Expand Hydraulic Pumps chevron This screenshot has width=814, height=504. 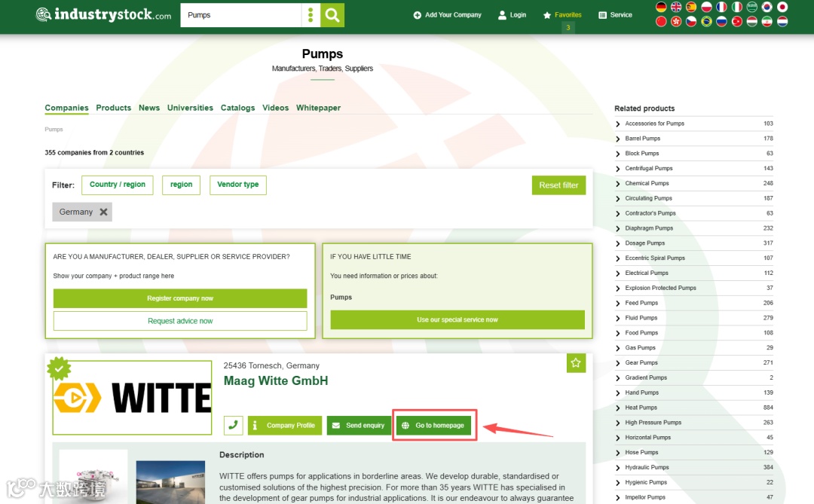618,468
